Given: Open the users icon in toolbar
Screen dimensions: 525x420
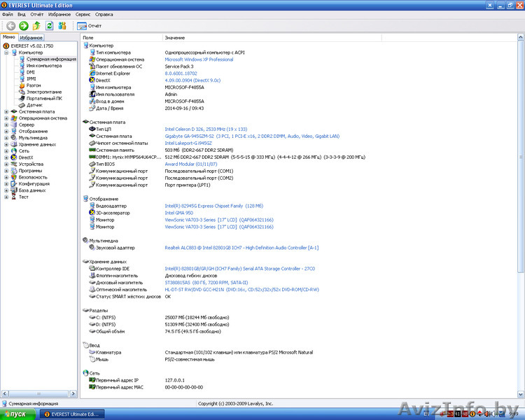Looking at the screenshot, I should click(x=62, y=26).
